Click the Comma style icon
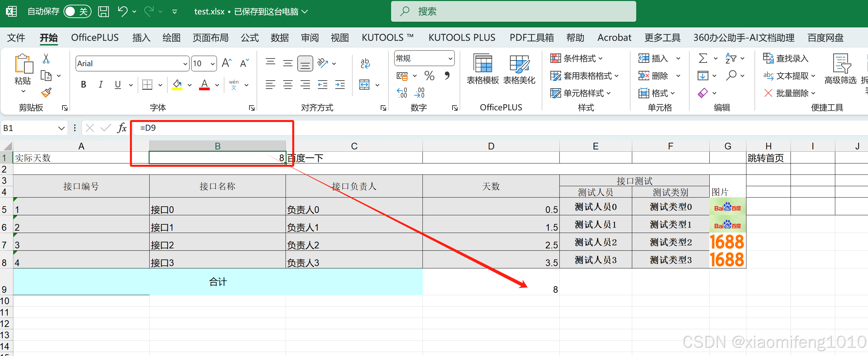Image resolution: width=868 pixels, height=356 pixels. 447,76
